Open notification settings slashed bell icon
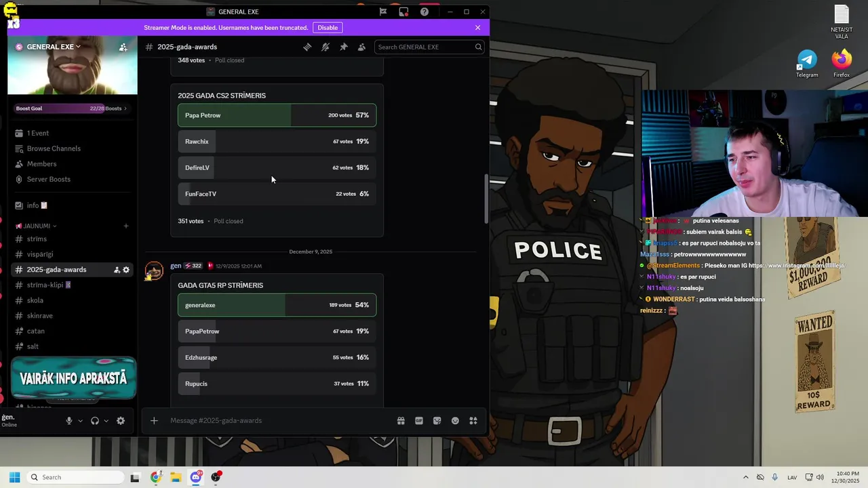The image size is (868, 488). (x=325, y=47)
